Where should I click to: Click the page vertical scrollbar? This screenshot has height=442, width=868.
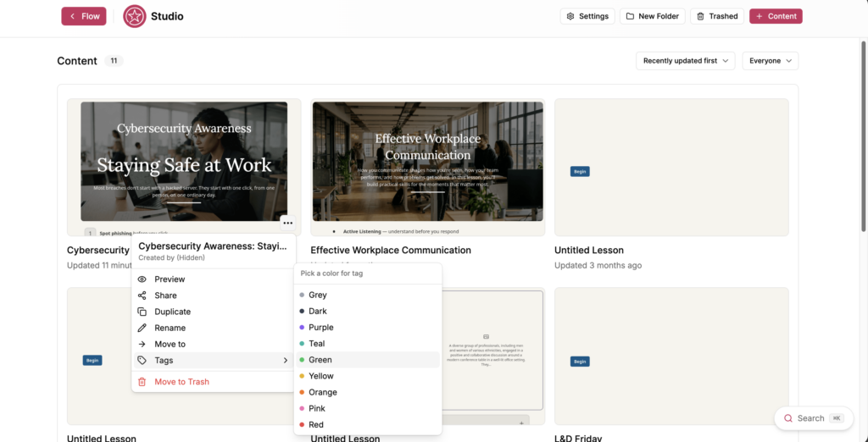864,136
